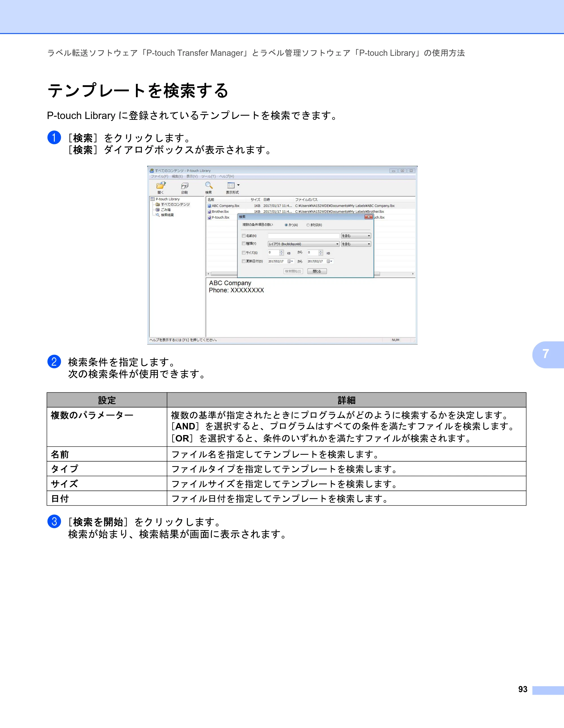The height and width of the screenshot is (728, 564).
Task: Click the file list horizontal scrollbar right arrow
Action: click(x=413, y=274)
